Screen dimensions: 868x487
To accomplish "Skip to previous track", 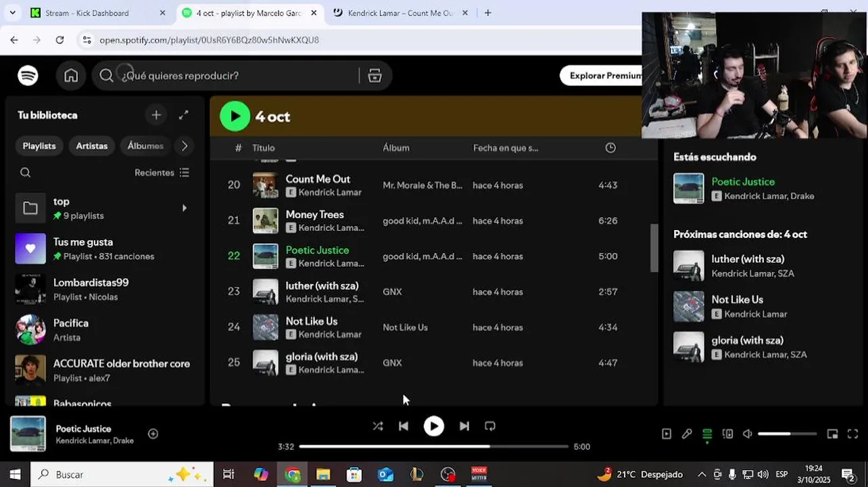I will (x=404, y=426).
